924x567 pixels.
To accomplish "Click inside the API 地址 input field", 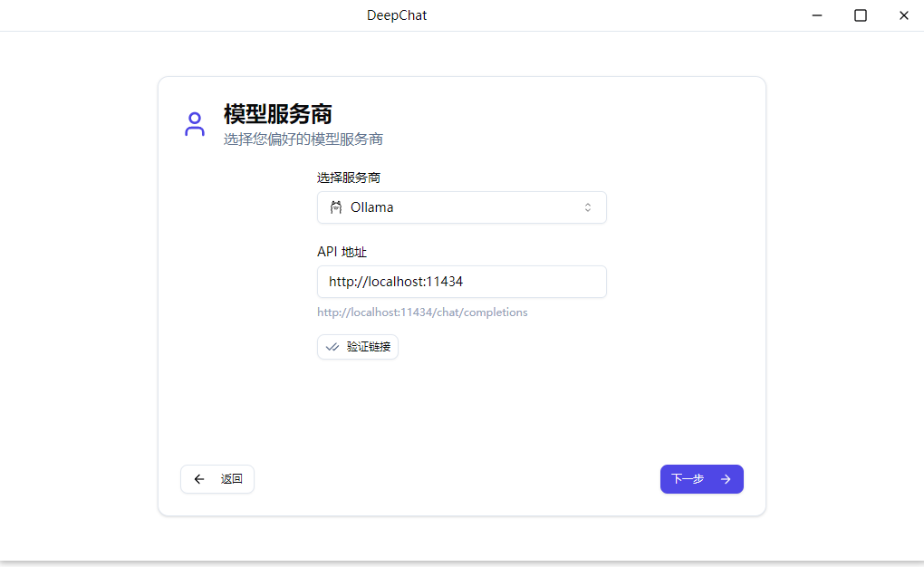I will tap(462, 282).
